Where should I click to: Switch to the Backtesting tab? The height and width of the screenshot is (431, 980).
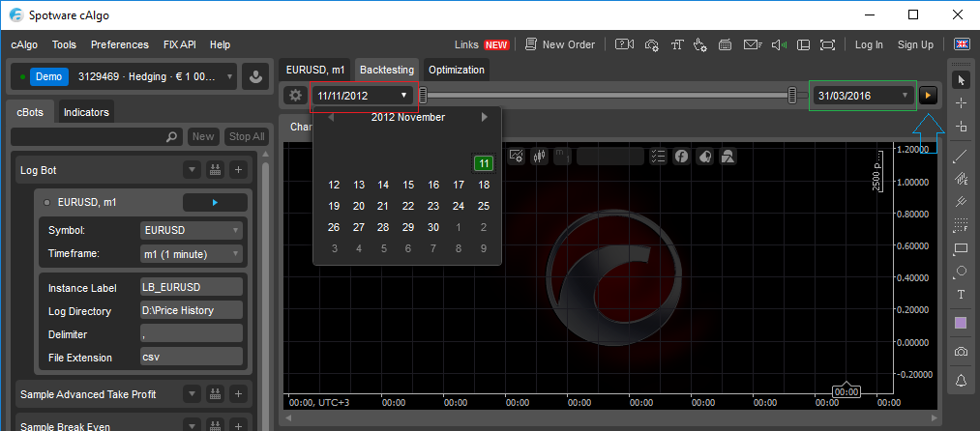[x=387, y=70]
